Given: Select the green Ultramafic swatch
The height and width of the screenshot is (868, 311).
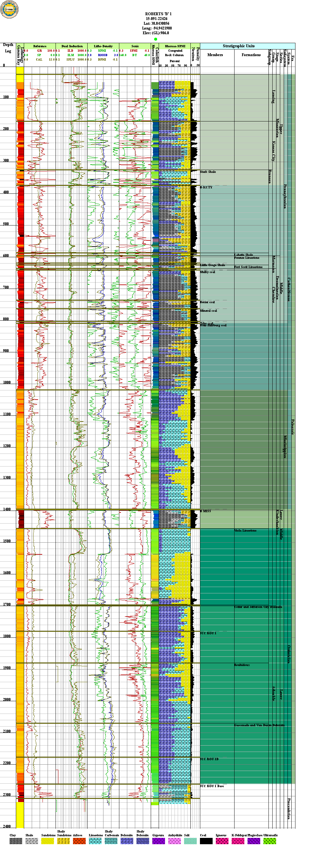Looking at the screenshot, I should pyautogui.click(x=269, y=841).
